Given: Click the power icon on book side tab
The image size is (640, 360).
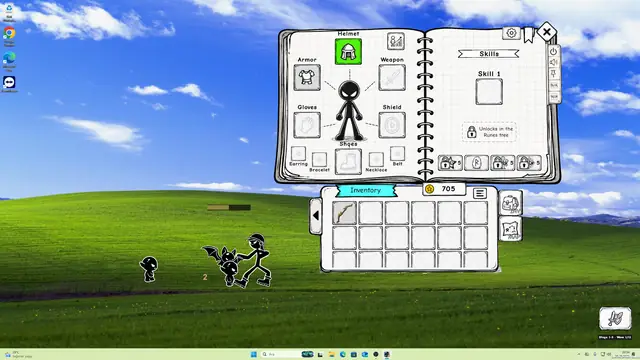Looking at the screenshot, I should coord(553,51).
